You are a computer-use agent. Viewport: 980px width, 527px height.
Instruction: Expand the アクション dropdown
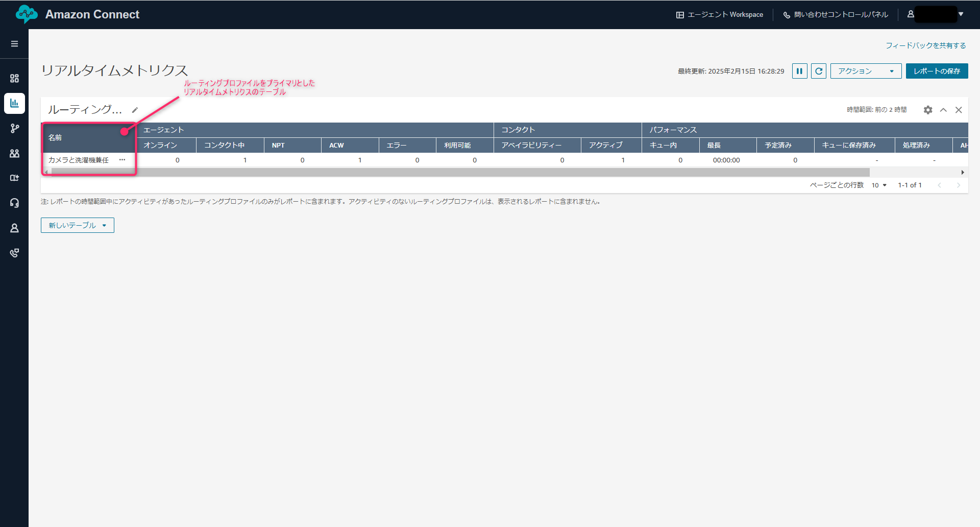866,71
